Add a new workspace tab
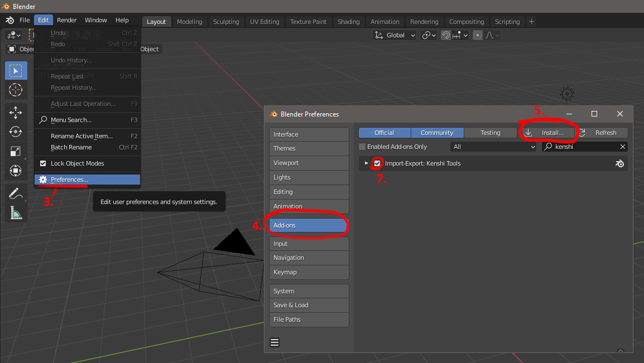Screen dimensions: 644x363 tap(531, 21)
